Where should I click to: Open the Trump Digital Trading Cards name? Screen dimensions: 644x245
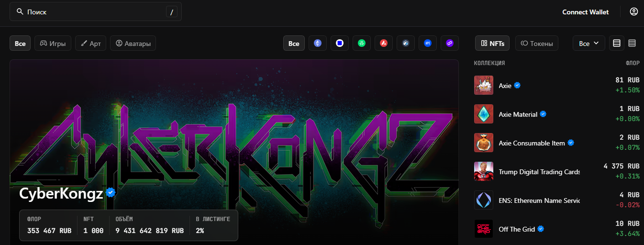(x=539, y=172)
